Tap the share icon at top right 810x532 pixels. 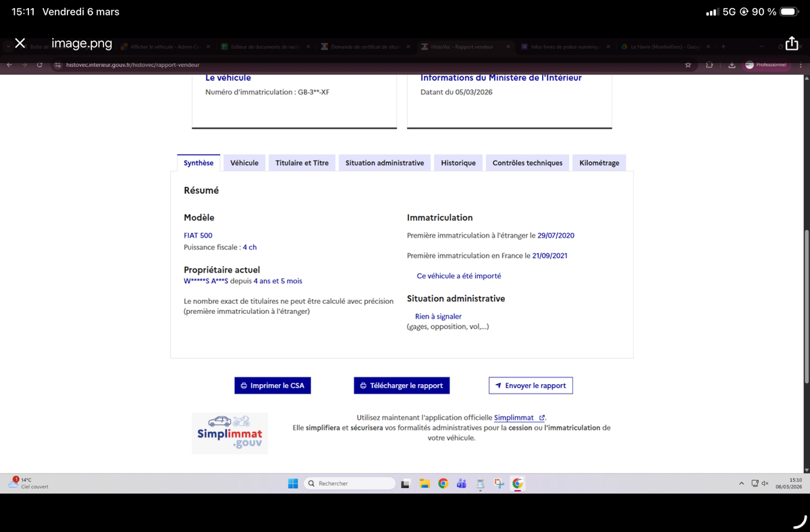tap(791, 43)
